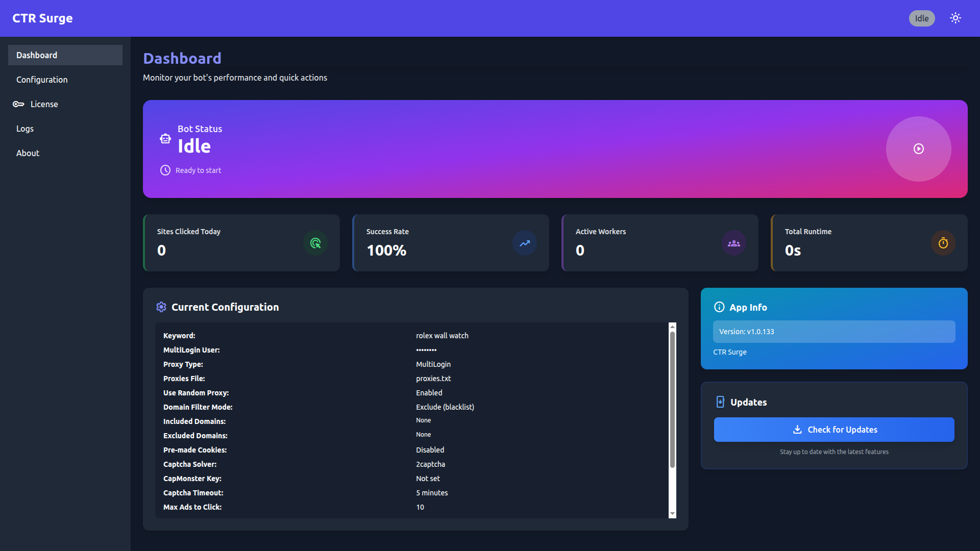Click the gear icon beside Current Configuration
Image resolution: width=980 pixels, height=551 pixels.
click(161, 307)
